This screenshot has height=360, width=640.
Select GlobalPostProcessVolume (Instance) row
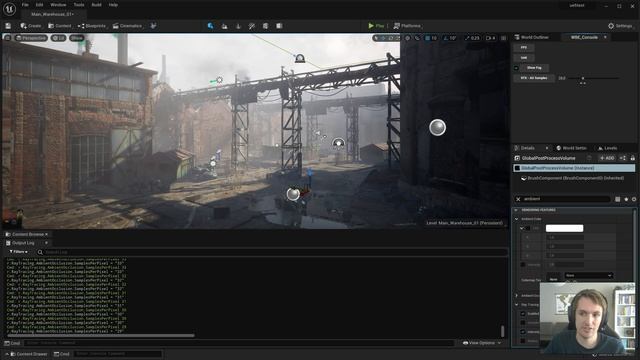(x=574, y=168)
